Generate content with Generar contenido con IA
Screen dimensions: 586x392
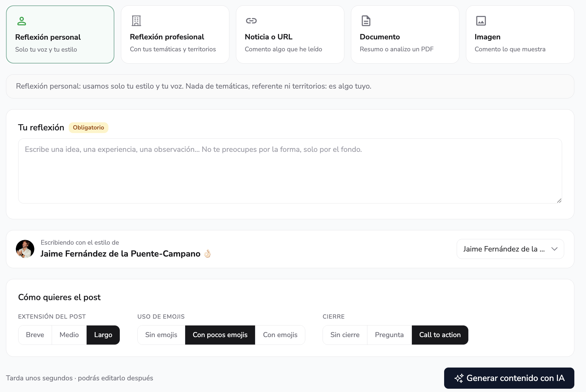tap(509, 378)
